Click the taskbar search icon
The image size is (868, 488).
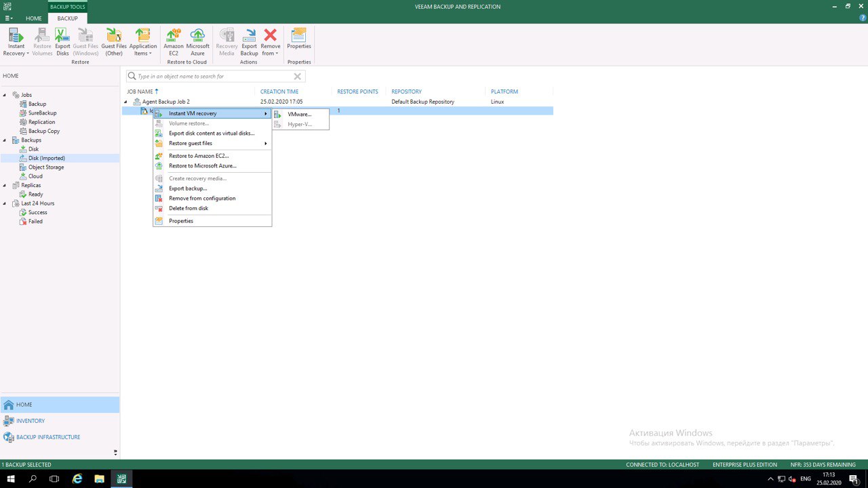[x=33, y=479]
